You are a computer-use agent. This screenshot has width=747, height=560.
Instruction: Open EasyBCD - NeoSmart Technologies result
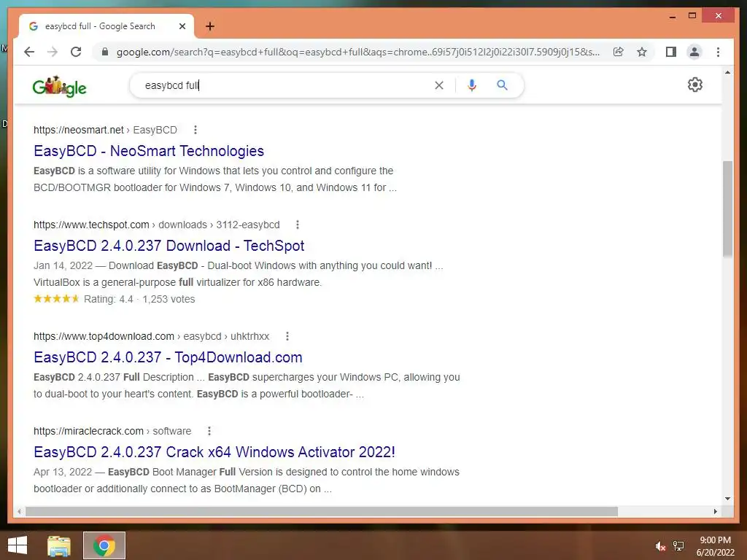pos(149,151)
